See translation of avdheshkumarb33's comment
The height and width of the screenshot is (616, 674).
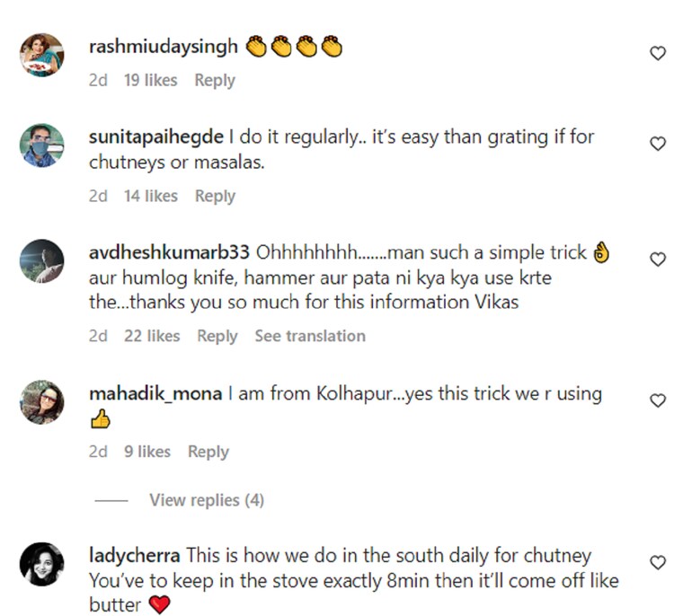tap(309, 336)
